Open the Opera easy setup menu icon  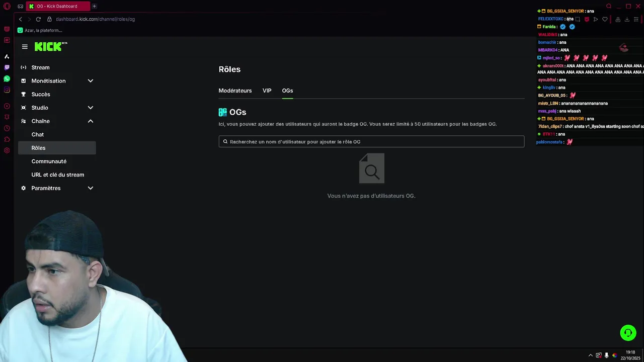(x=636, y=19)
